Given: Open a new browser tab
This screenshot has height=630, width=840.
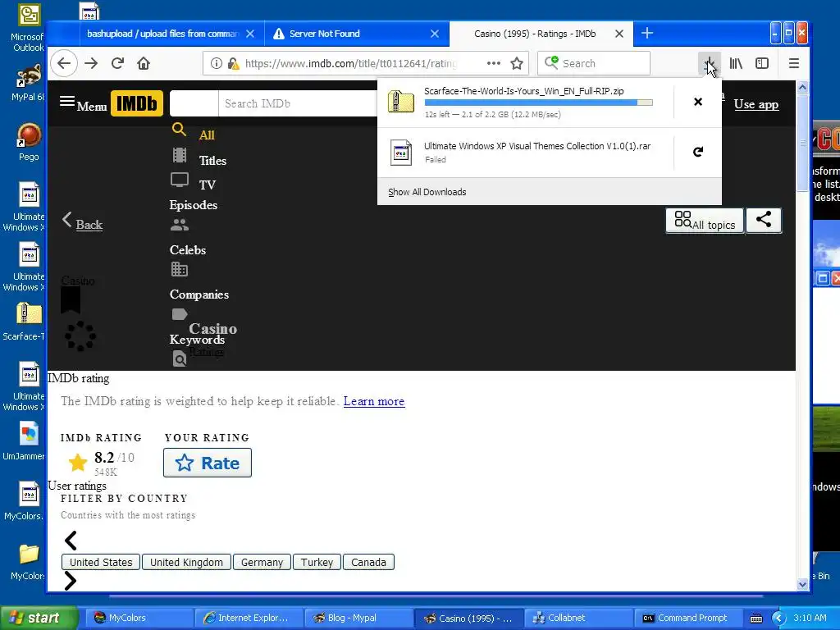Looking at the screenshot, I should click(647, 33).
